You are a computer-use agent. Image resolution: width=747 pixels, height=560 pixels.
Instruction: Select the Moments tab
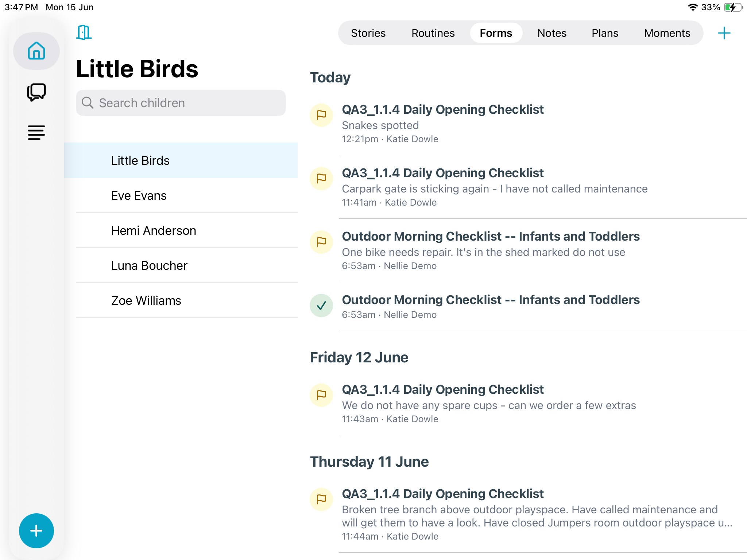(x=667, y=33)
